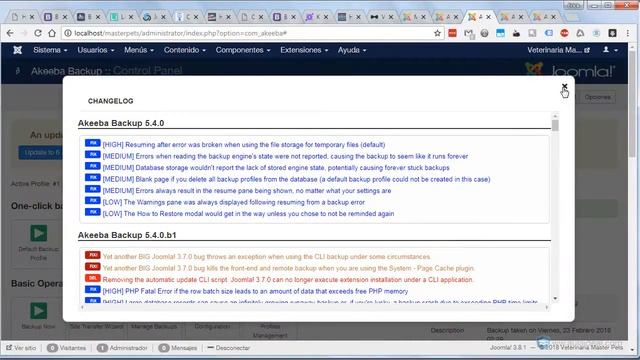The image size is (640, 360).
Task: Click the Mensajes counter in the status bar
Action: [x=178, y=348]
